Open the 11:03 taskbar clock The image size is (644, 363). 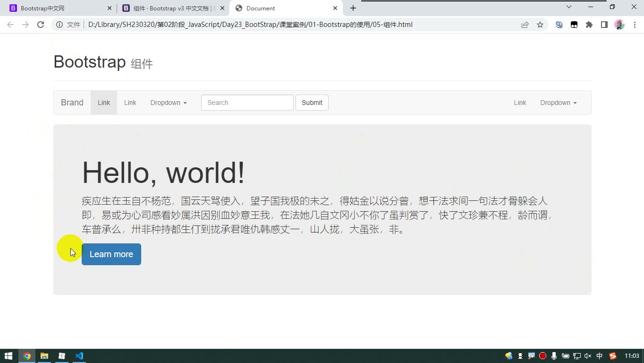(x=632, y=356)
